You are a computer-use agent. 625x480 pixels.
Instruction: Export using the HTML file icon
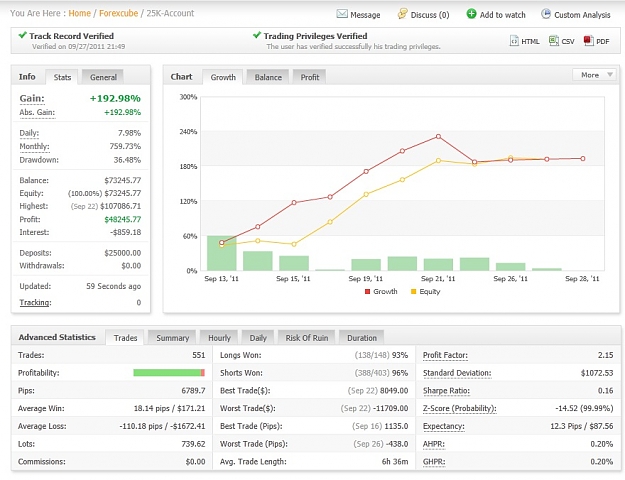click(x=514, y=41)
